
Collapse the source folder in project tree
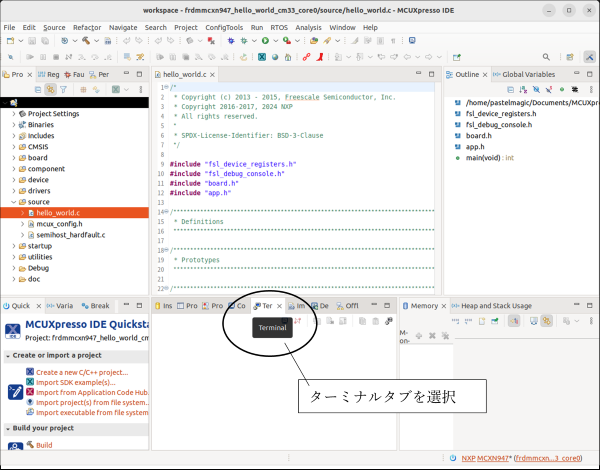14,201
